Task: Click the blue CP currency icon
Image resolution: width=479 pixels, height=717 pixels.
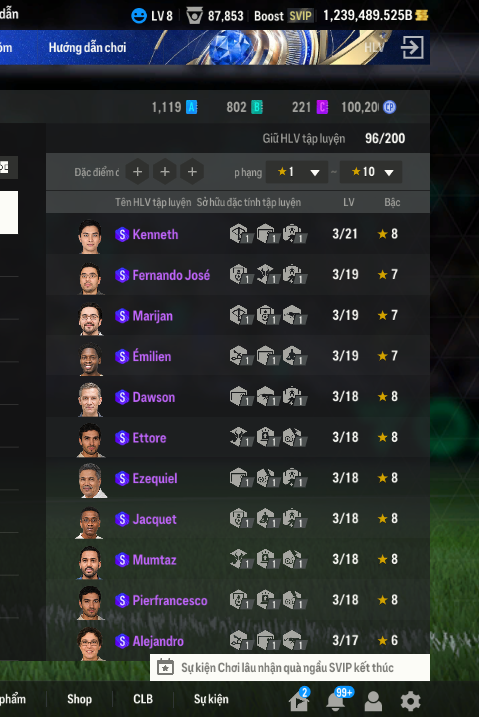Action: point(389,107)
